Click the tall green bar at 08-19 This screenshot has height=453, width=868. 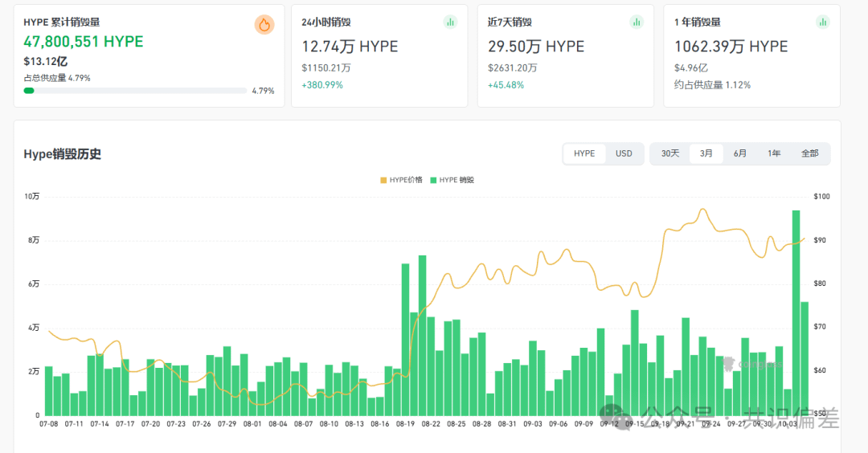coord(405,340)
